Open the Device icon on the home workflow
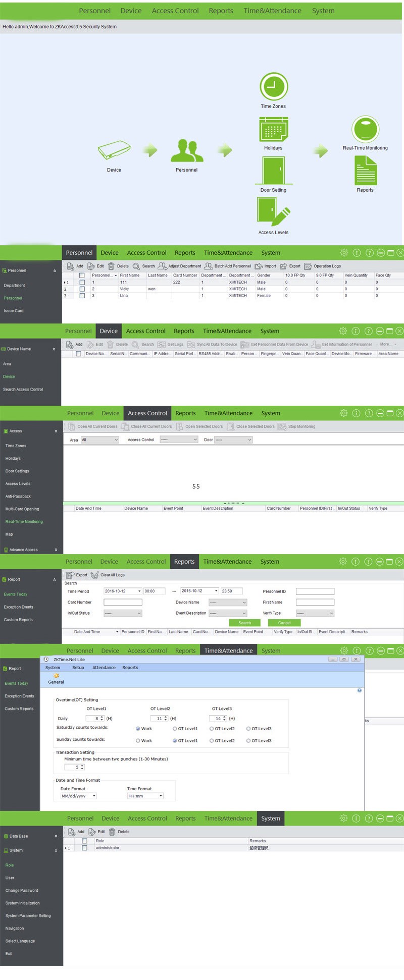Viewport: 404px width, 980px height. coord(114,150)
